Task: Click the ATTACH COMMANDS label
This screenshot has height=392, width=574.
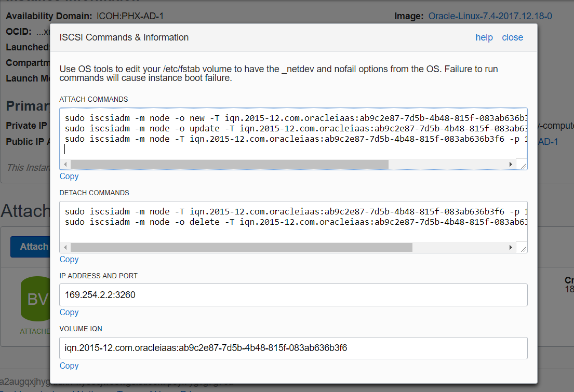Action: coord(94,99)
